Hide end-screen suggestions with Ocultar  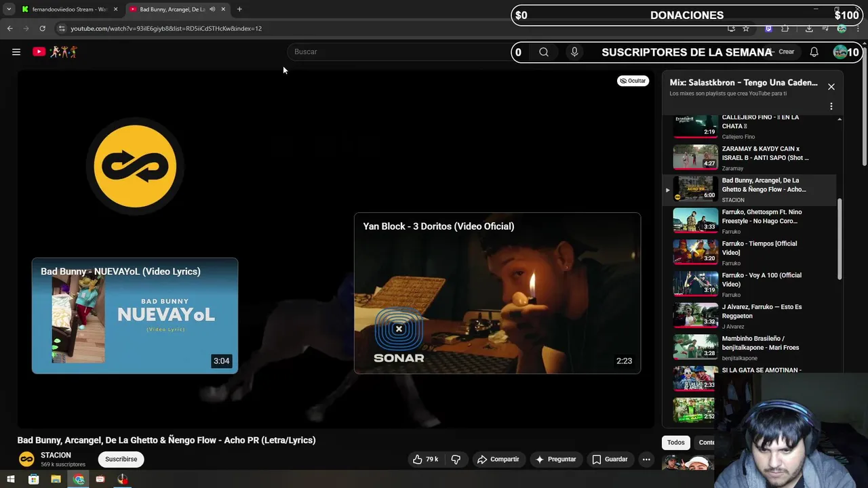click(633, 81)
